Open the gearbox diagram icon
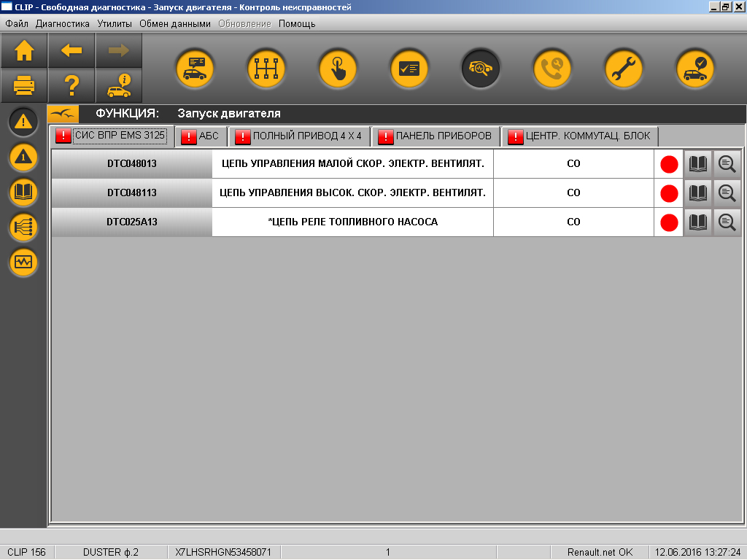This screenshot has width=747, height=560. [266, 69]
